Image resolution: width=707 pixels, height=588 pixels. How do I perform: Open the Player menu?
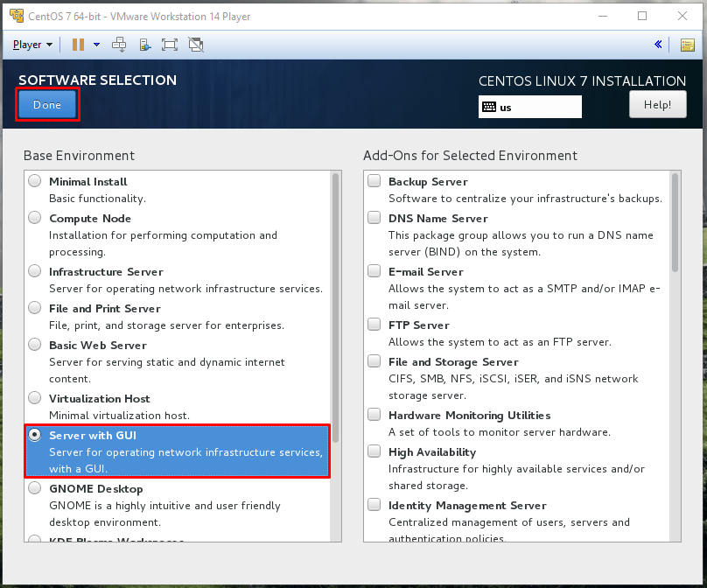tap(32, 45)
